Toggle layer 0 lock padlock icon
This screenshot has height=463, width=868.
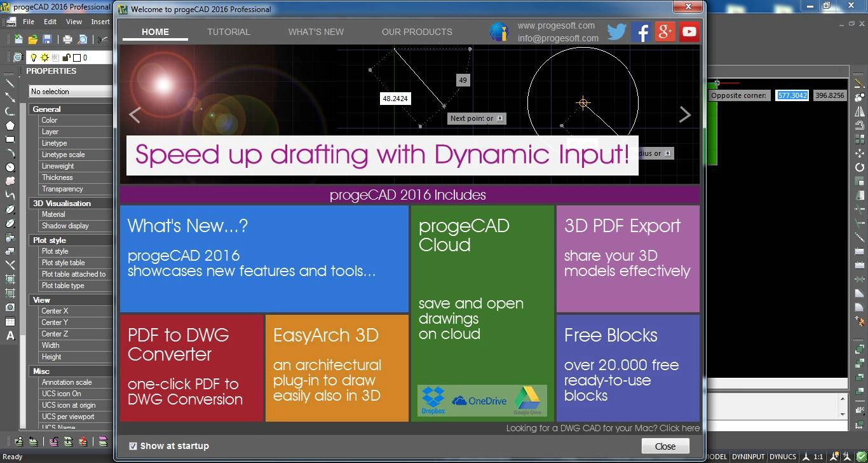coord(66,57)
